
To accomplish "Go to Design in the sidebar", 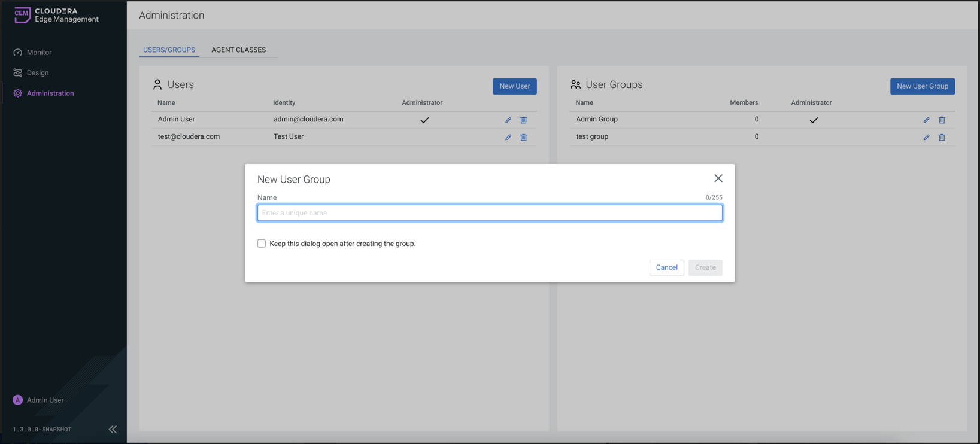I will click(38, 73).
